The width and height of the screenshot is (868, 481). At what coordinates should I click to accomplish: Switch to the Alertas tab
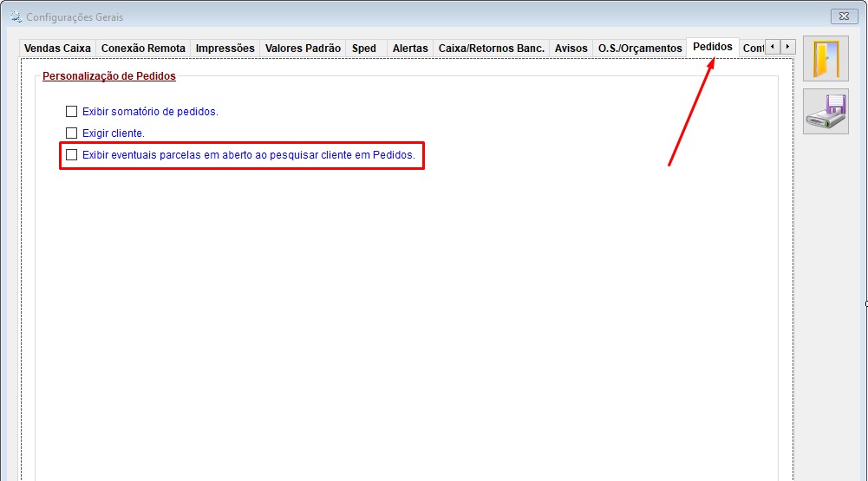click(410, 49)
